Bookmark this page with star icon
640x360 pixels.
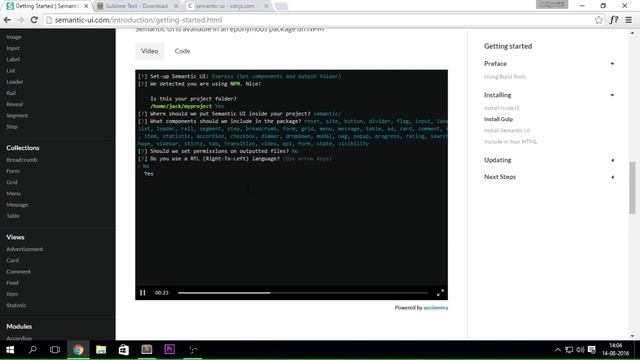coord(598,20)
